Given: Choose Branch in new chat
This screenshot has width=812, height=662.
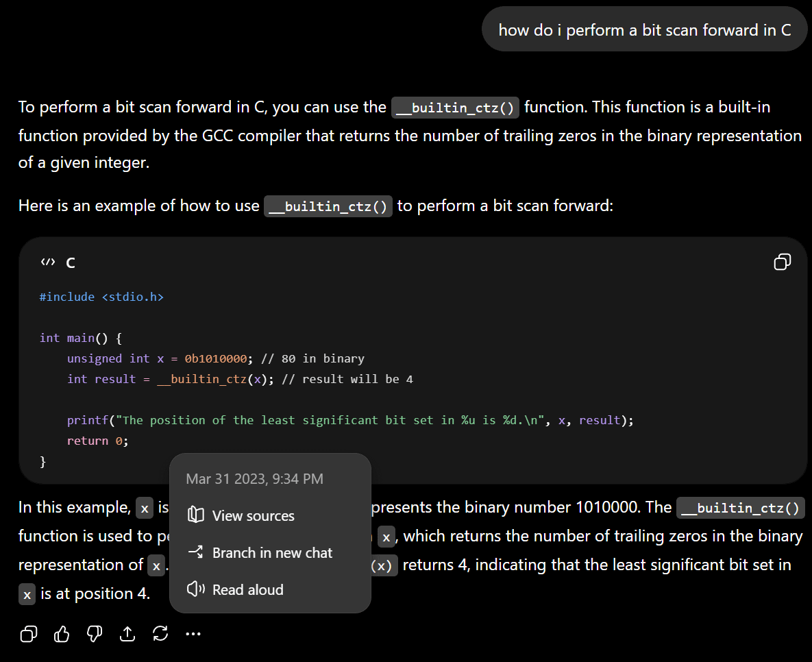Looking at the screenshot, I should click(x=270, y=553).
